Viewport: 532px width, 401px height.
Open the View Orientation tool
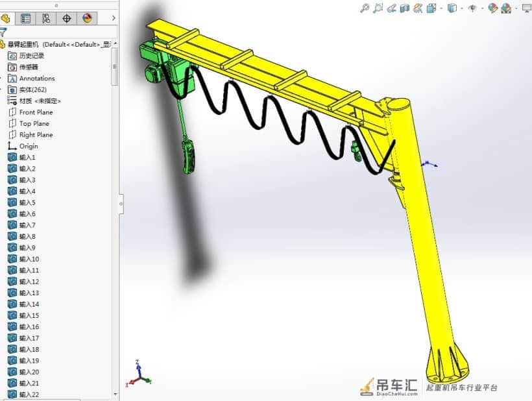click(431, 8)
